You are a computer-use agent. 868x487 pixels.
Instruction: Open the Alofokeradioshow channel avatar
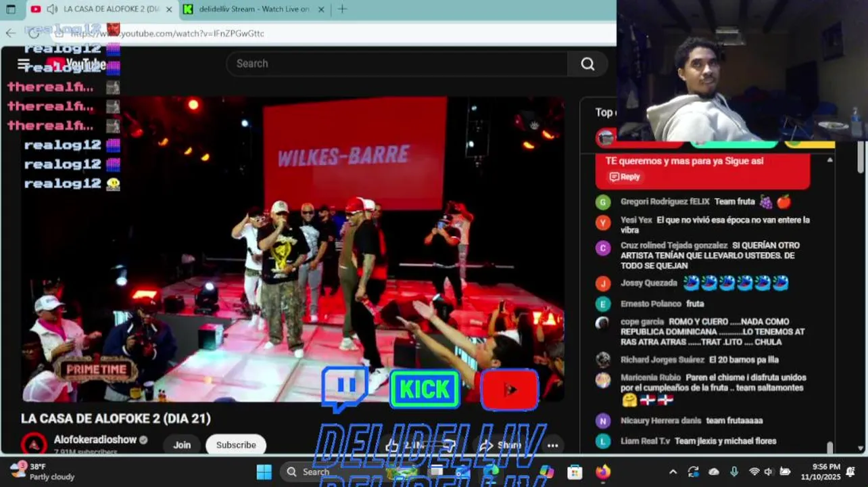(x=34, y=444)
